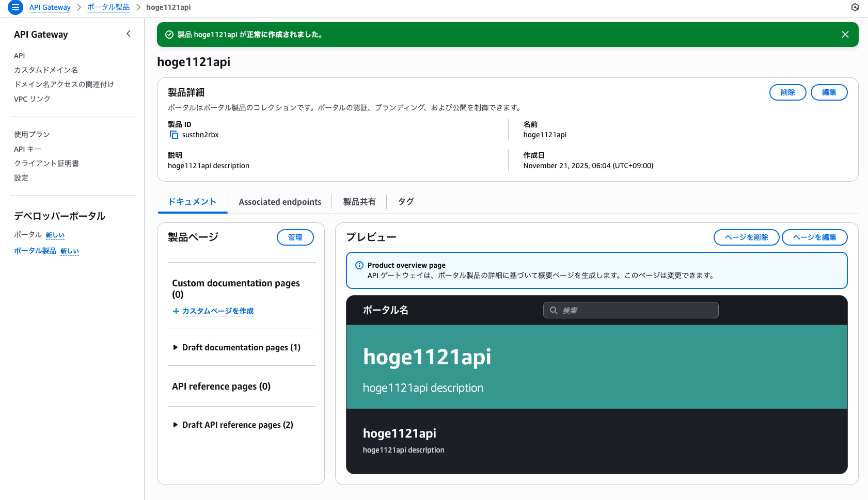The image size is (868, 500).
Task: Expand Draft documentation pages section
Action: point(176,347)
